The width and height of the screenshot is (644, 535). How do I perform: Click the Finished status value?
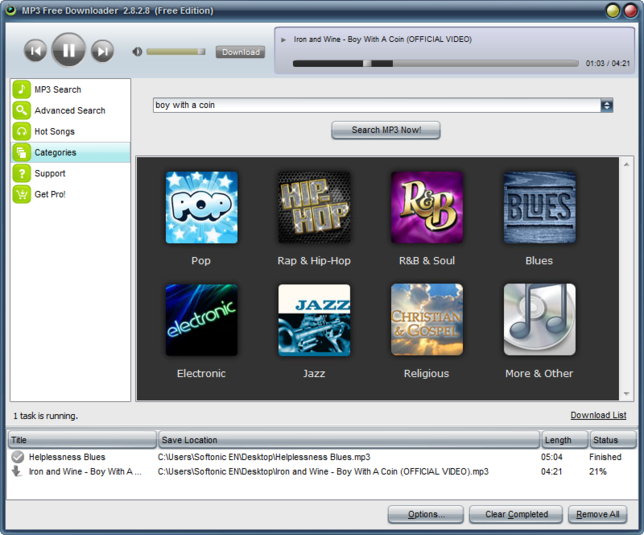pyautogui.click(x=605, y=457)
